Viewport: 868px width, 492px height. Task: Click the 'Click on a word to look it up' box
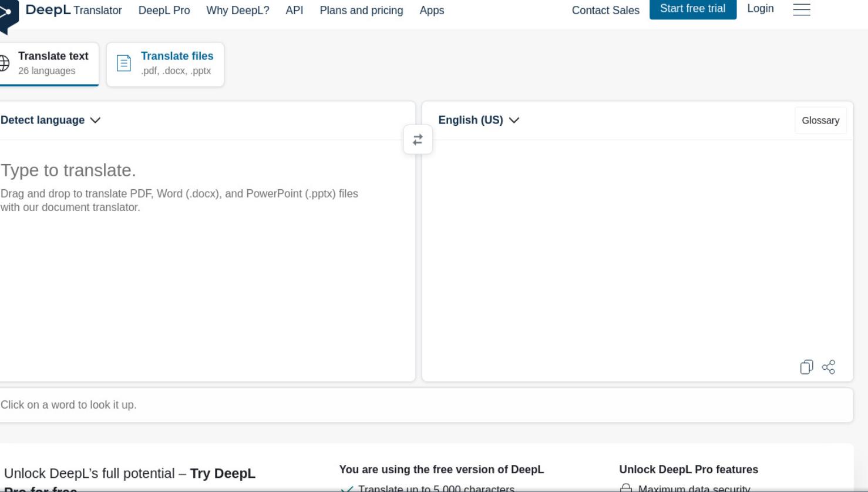point(426,405)
